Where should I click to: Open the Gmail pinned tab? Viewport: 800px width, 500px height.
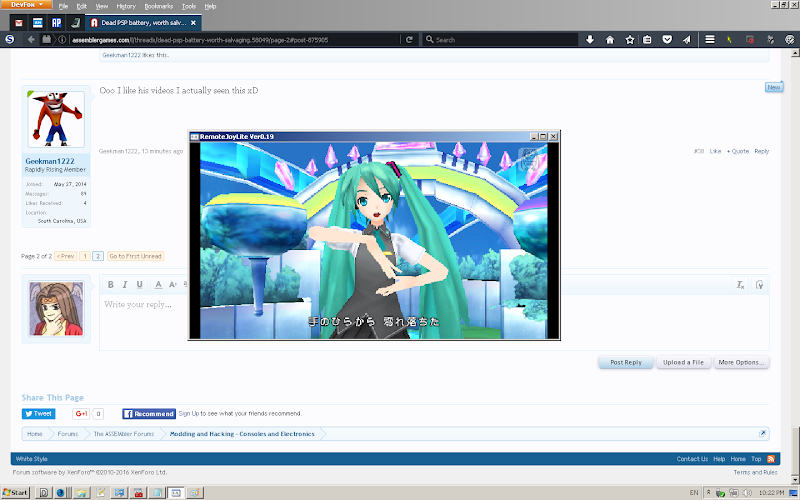coord(19,23)
